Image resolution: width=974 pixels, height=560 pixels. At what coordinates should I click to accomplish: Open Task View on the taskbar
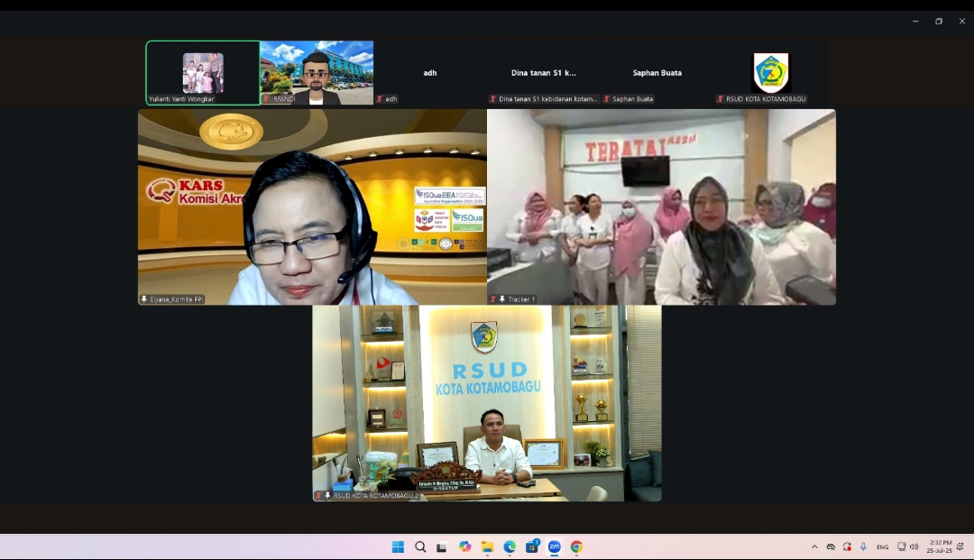click(x=442, y=547)
